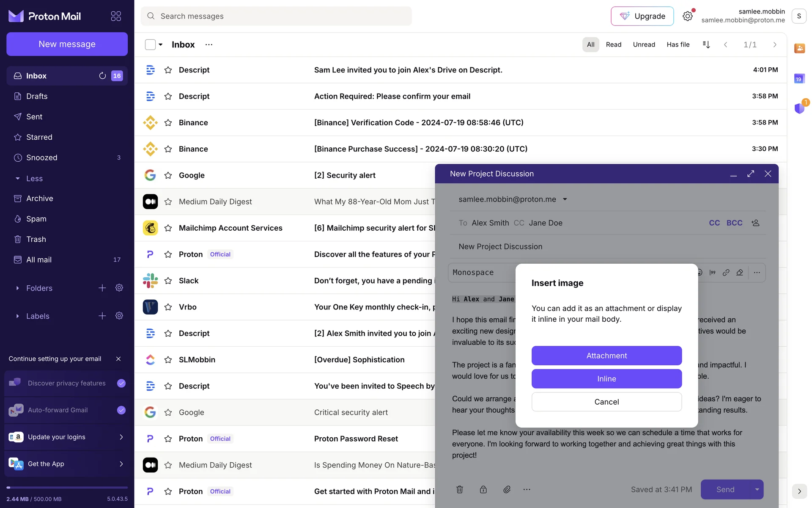Viewport: 812px width, 508px height.
Task: Star the Vrbo email
Action: tap(168, 307)
